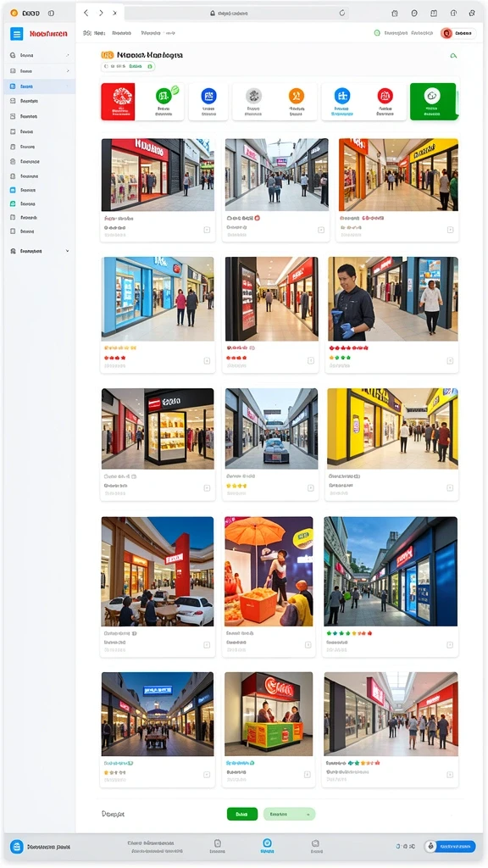Select the red QR-pattern category tile

pyautogui.click(x=118, y=102)
